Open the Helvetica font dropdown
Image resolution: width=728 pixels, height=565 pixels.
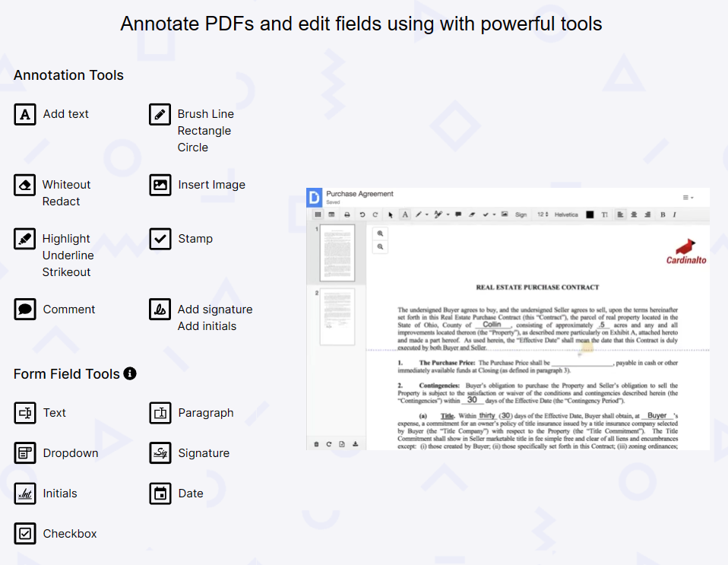pyautogui.click(x=566, y=215)
